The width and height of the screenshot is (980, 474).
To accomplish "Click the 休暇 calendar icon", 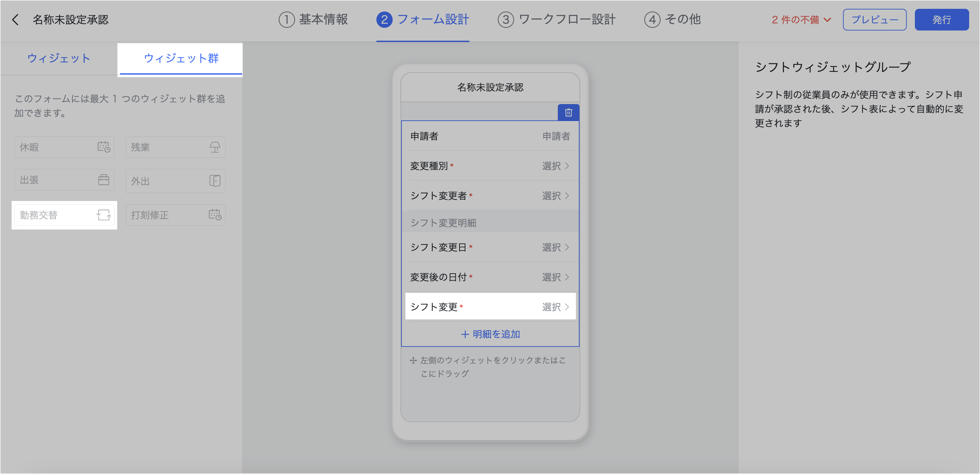I will click(x=103, y=147).
